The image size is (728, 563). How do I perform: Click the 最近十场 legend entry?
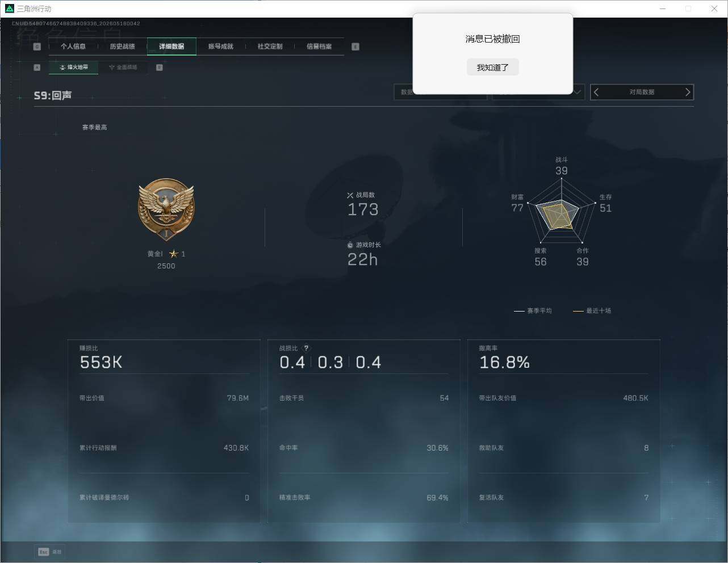[592, 311]
